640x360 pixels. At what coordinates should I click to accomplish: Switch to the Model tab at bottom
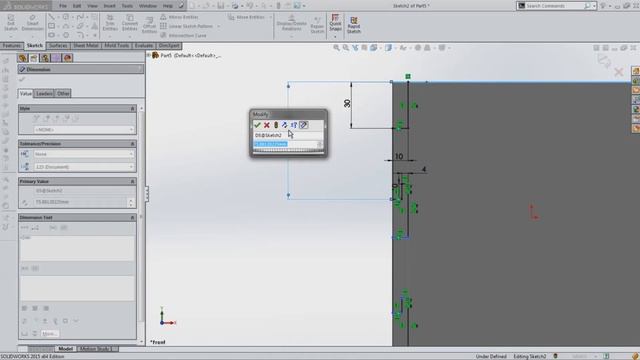[x=65, y=349]
